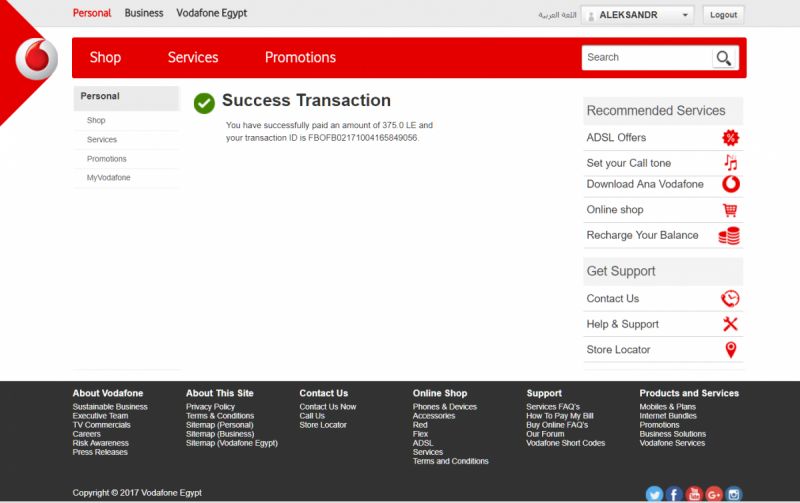Open Phones & Devices footer link
Viewport: 800px width, 503px height.
coord(445,407)
